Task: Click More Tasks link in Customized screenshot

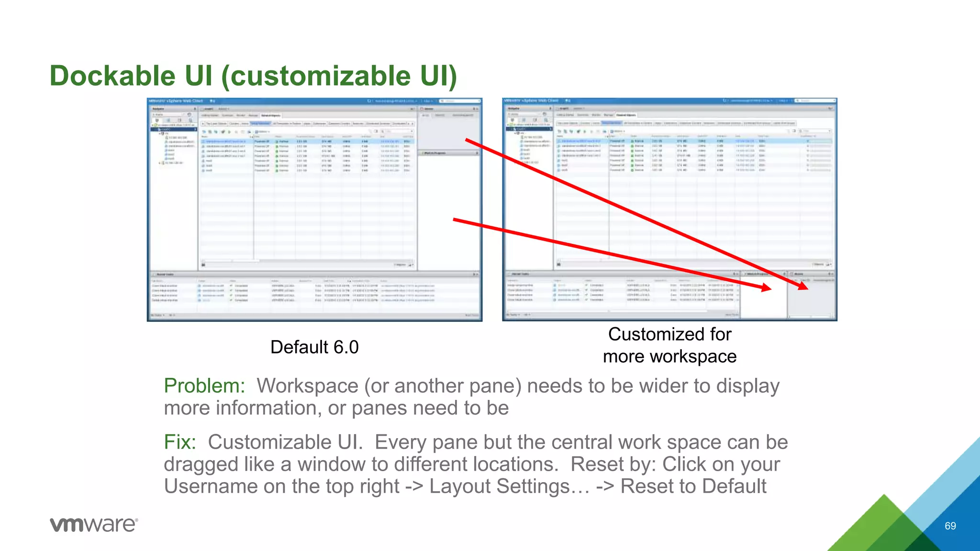Action: tap(731, 315)
